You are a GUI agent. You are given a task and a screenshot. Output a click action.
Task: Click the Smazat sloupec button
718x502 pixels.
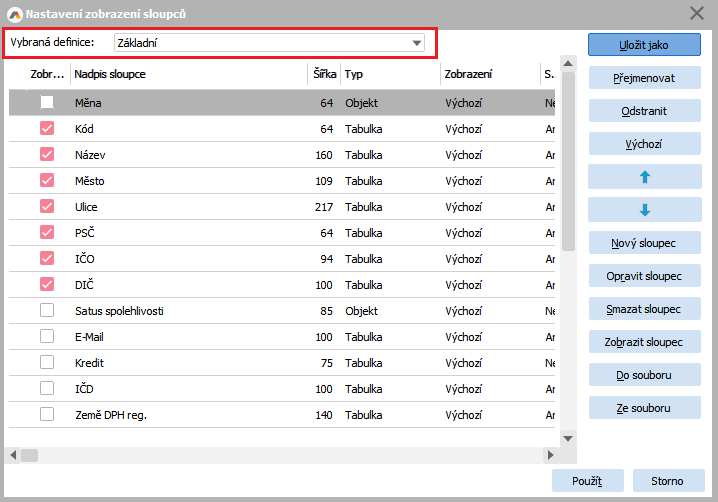[644, 309]
